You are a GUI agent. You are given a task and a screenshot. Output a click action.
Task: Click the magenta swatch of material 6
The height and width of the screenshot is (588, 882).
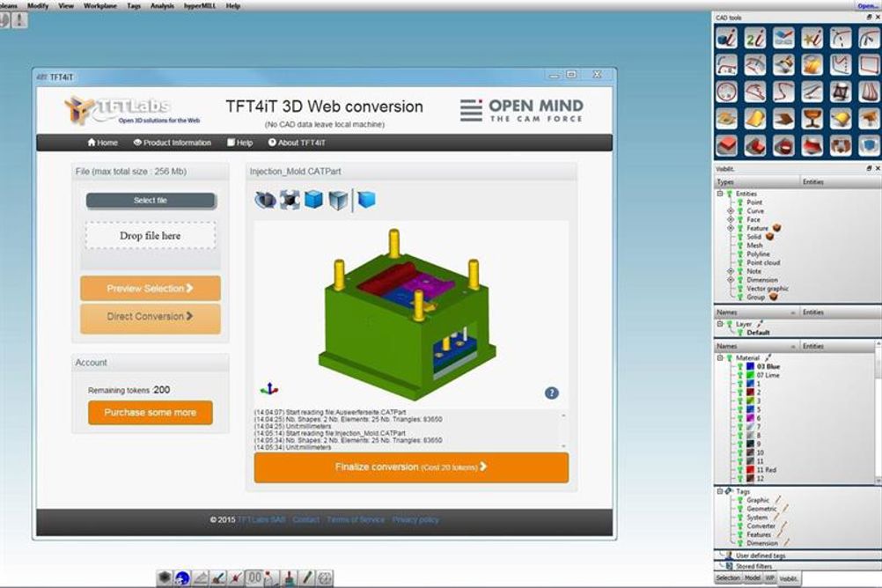750,418
